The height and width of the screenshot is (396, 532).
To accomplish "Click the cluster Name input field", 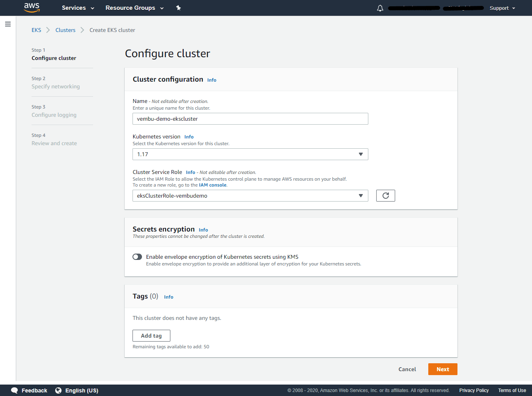I will pyautogui.click(x=250, y=119).
